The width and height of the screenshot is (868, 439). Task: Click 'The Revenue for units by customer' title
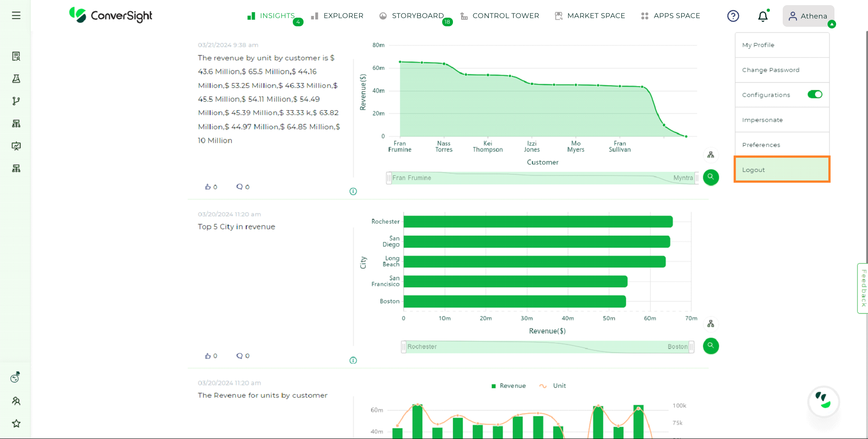[263, 395]
